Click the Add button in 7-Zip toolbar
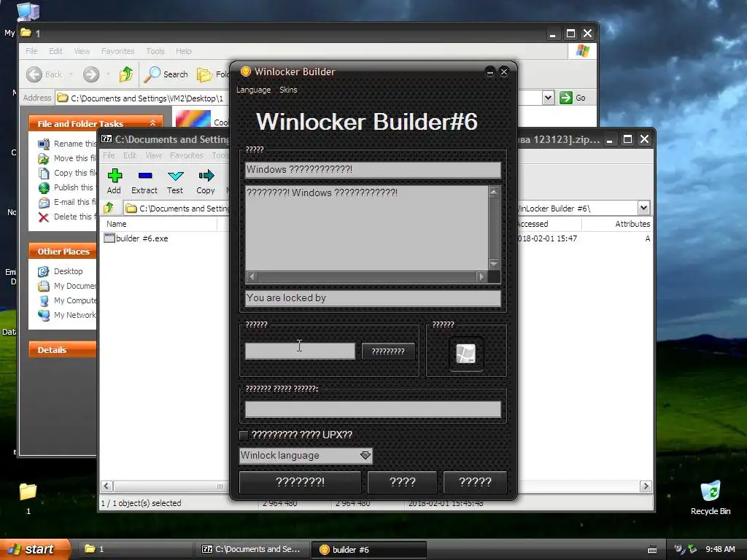Screen dimensions: 747x560 [x=115, y=182]
